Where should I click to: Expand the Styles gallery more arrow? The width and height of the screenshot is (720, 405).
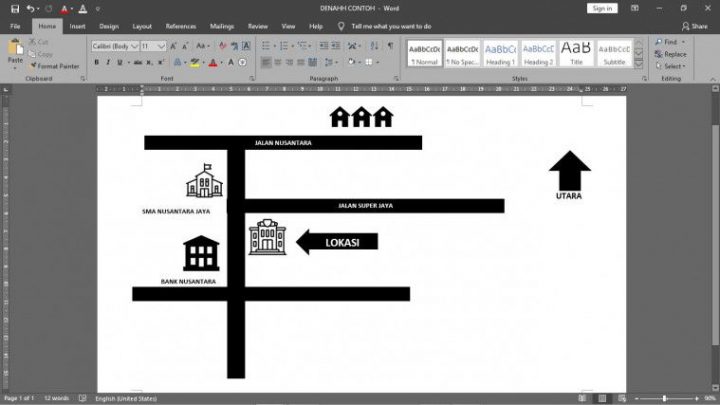point(639,64)
